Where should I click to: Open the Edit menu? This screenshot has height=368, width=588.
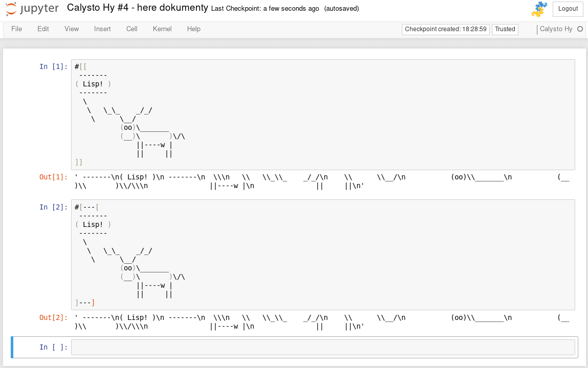pyautogui.click(x=43, y=29)
